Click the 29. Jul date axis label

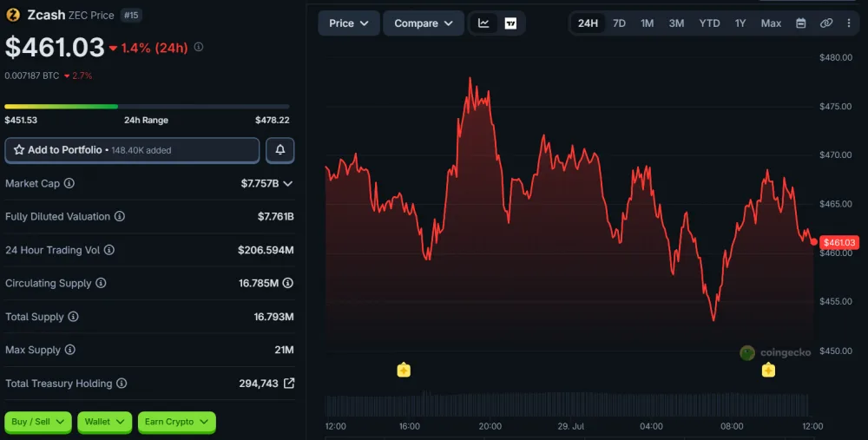tap(571, 426)
